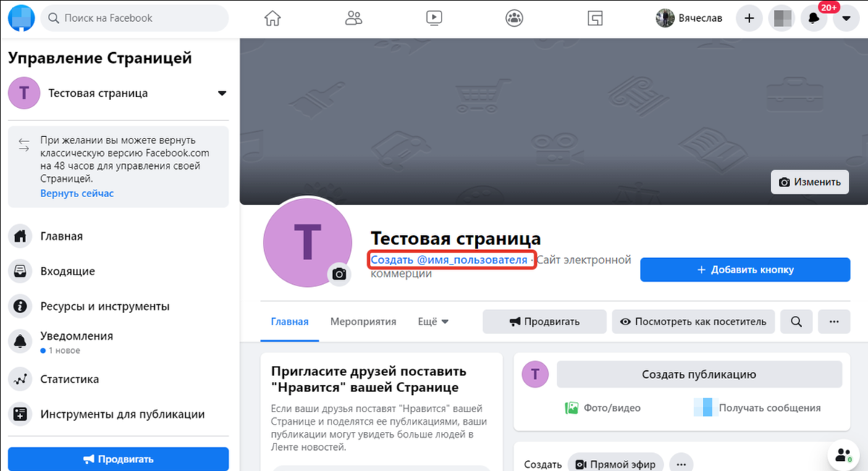
Task: Click the Создать @имя_пользователя link
Action: (449, 259)
